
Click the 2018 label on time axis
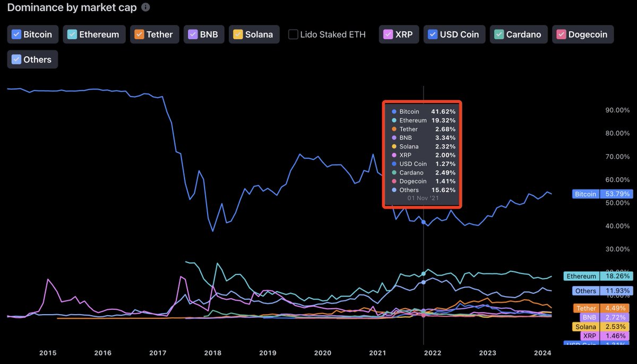[212, 353]
